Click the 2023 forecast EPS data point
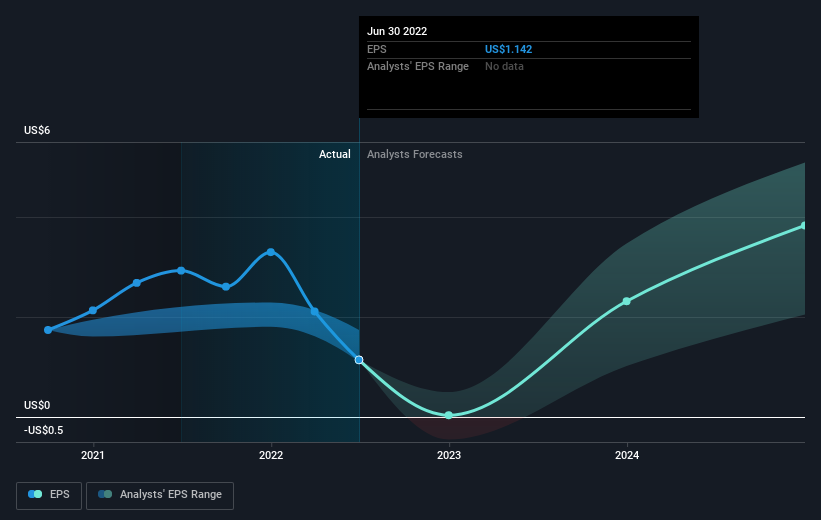This screenshot has width=821, height=520. pos(449,415)
